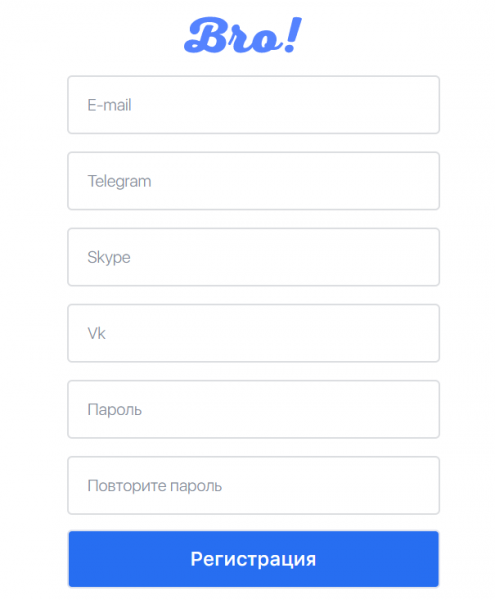Place cursor in the password confirmation box
The image size is (495, 600).
(x=253, y=485)
